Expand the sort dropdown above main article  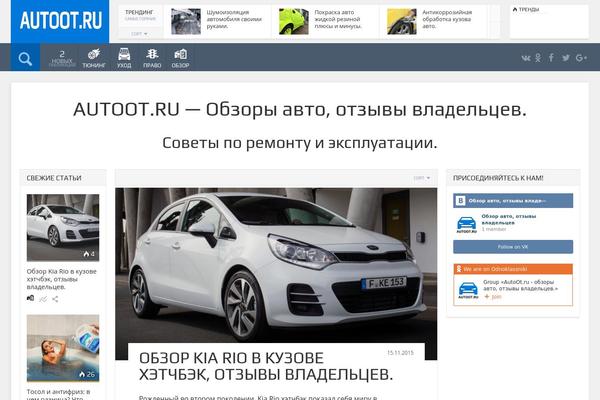(422, 178)
